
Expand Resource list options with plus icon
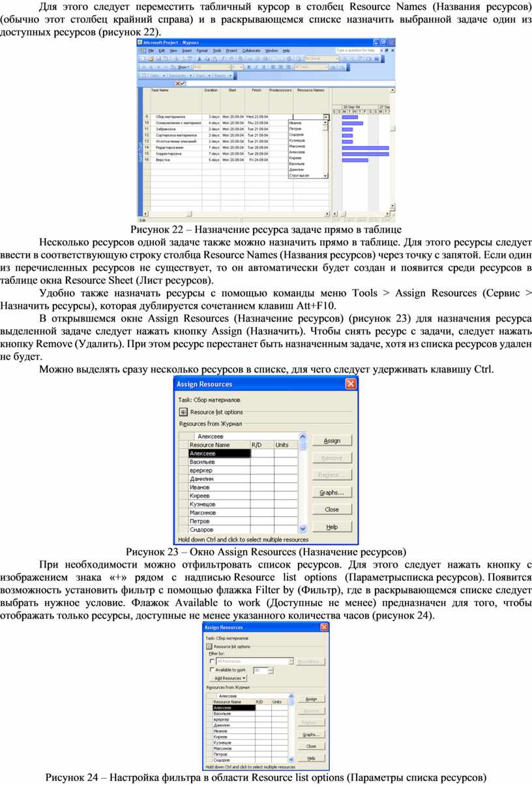pos(183,412)
